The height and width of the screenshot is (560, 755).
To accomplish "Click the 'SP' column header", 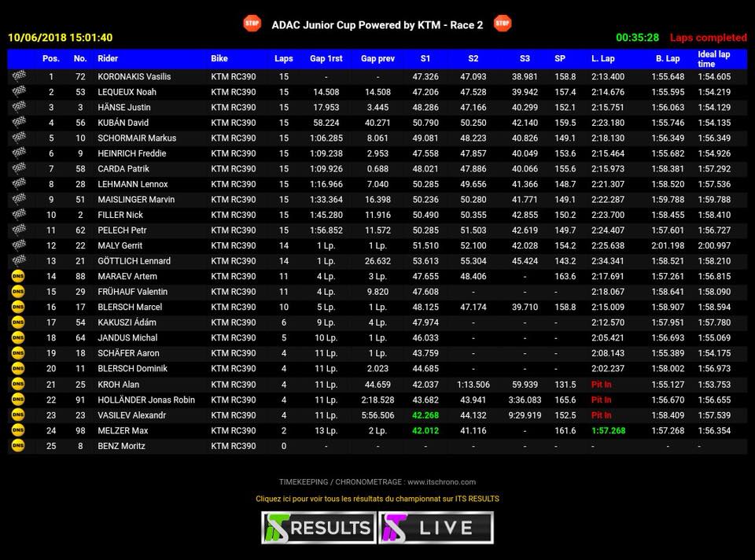I will [560, 58].
